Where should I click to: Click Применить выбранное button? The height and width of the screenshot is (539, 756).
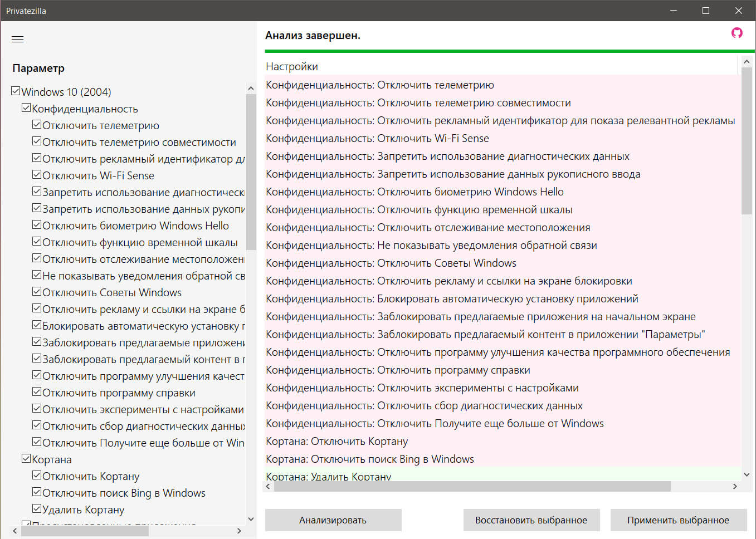point(679,520)
